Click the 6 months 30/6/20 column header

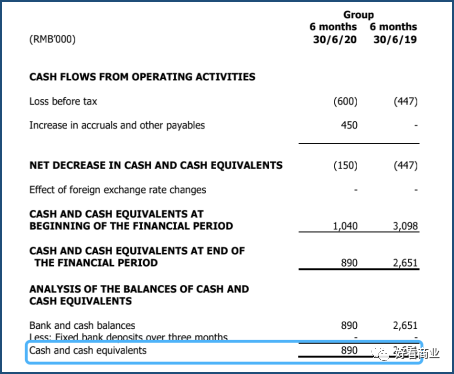pyautogui.click(x=333, y=33)
